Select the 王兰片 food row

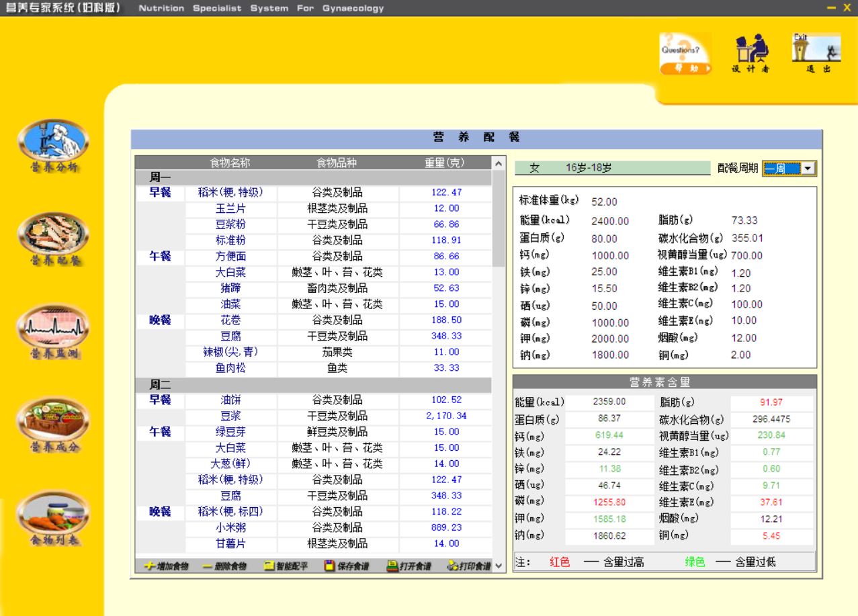(230, 208)
